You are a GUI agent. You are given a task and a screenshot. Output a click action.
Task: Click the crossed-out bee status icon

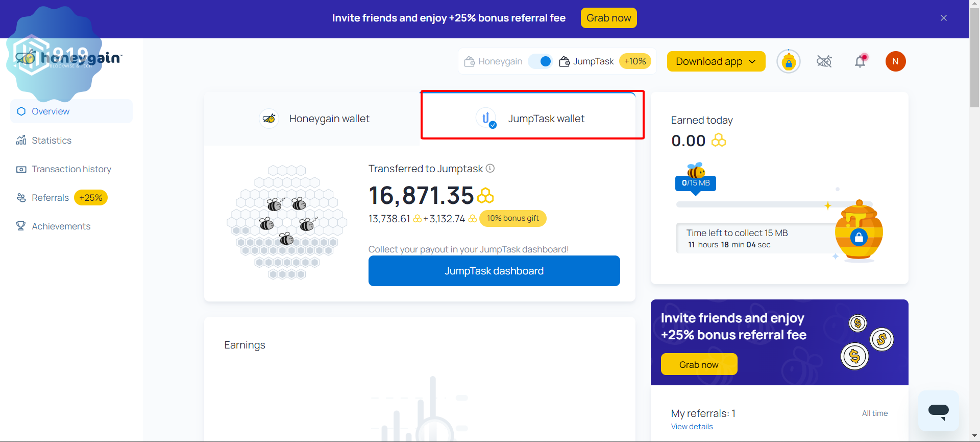pyautogui.click(x=824, y=61)
